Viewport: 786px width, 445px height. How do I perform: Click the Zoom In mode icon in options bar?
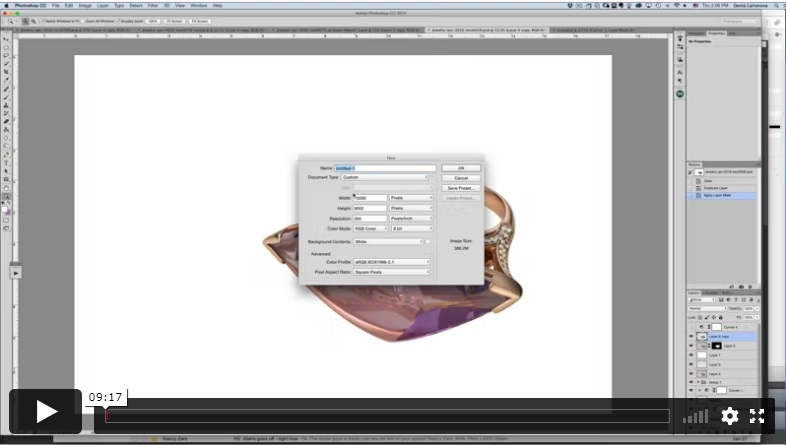pyautogui.click(x=25, y=22)
